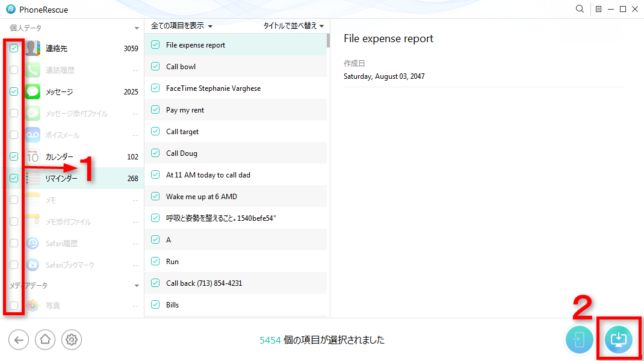Select At 11 AM today to call dad
Viewport: 644px width, 361px height.
tap(236, 175)
